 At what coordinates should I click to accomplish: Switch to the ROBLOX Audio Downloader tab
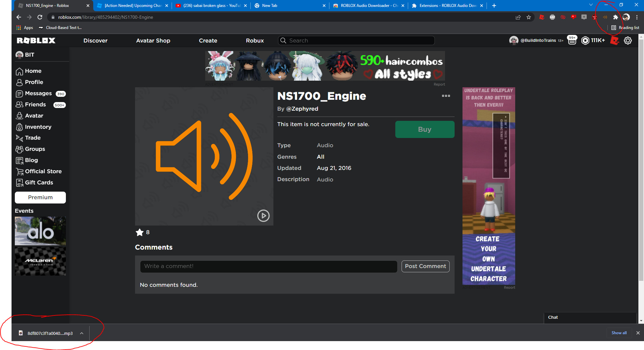tap(368, 6)
